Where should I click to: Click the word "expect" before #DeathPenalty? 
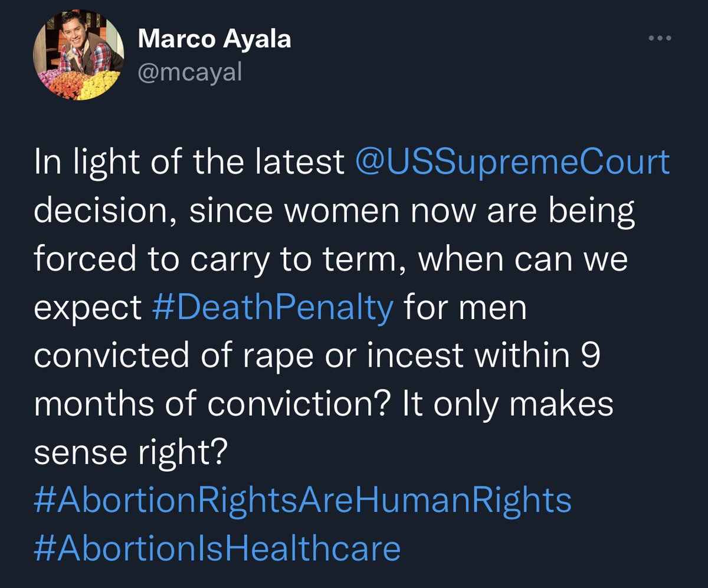pos(87,309)
